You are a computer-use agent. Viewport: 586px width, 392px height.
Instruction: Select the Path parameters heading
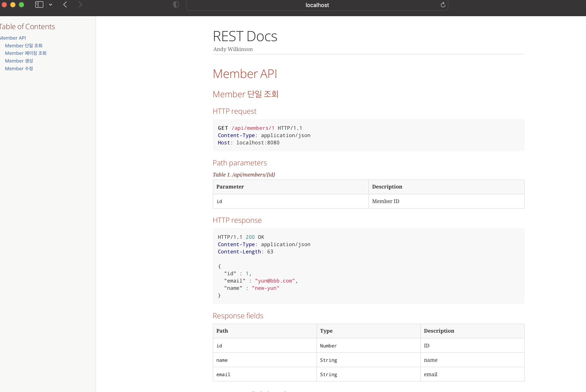point(240,163)
